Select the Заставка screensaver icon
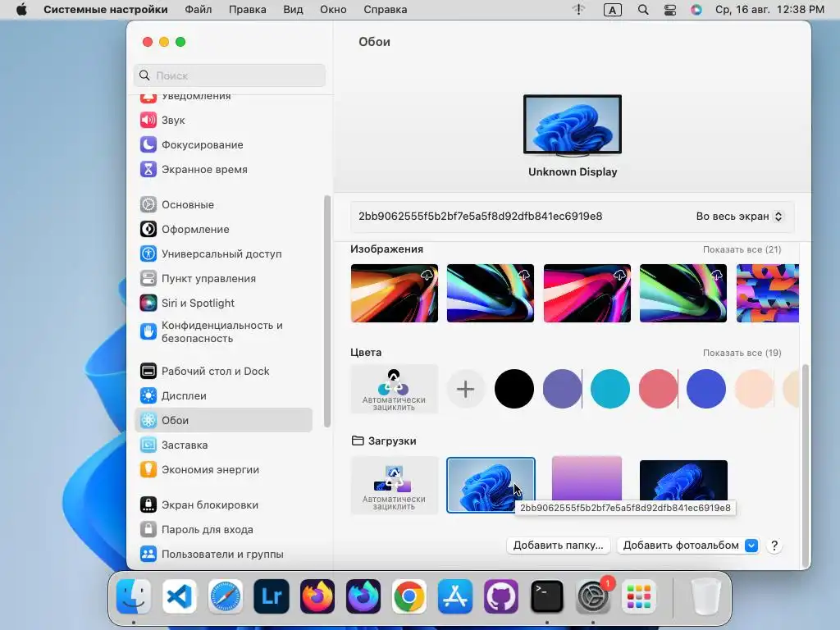The height and width of the screenshot is (630, 840). (148, 445)
